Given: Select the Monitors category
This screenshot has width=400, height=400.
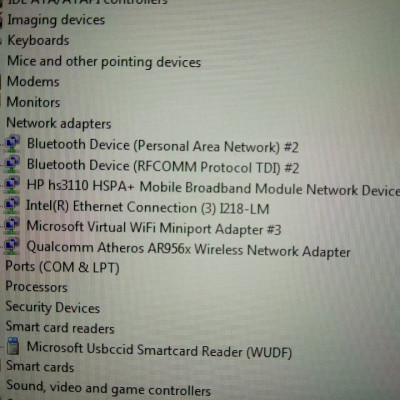Looking at the screenshot, I should pyautogui.click(x=33, y=102).
